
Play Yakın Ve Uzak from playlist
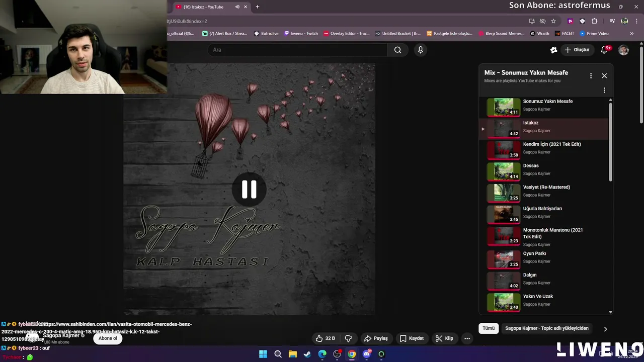tap(544, 302)
